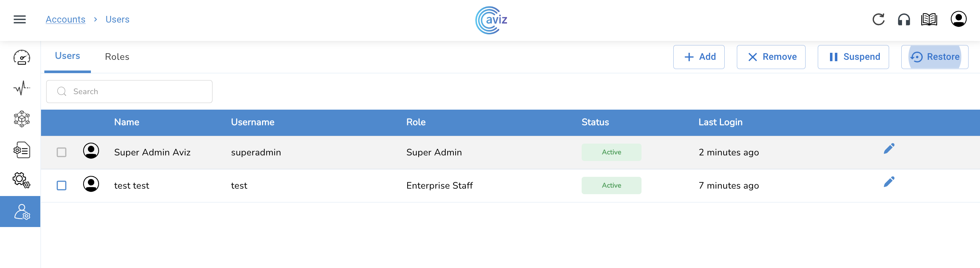Edit the superadmin user with pencil icon
The height and width of the screenshot is (268, 980).
[x=889, y=149]
